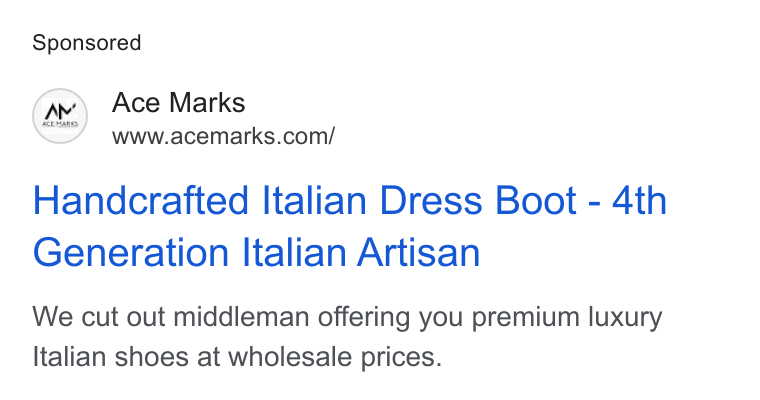Click the AM monogram in the logo
This screenshot has width=760, height=400.
coord(60,111)
